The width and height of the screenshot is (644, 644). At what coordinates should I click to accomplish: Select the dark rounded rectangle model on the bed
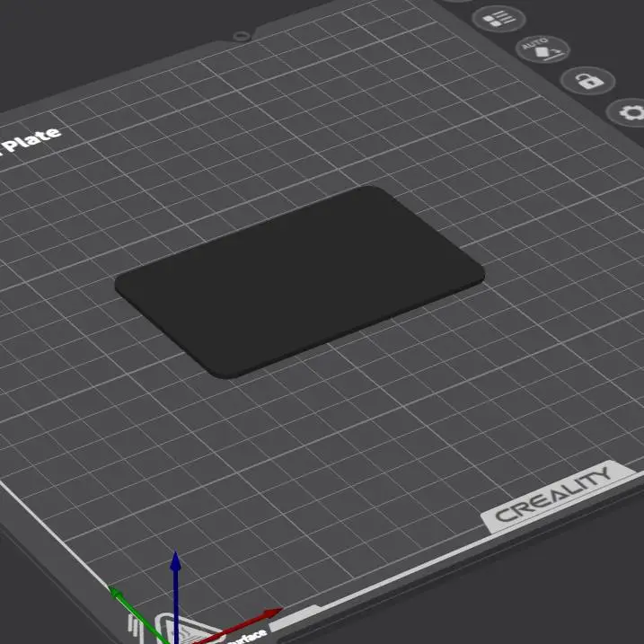coord(300,282)
